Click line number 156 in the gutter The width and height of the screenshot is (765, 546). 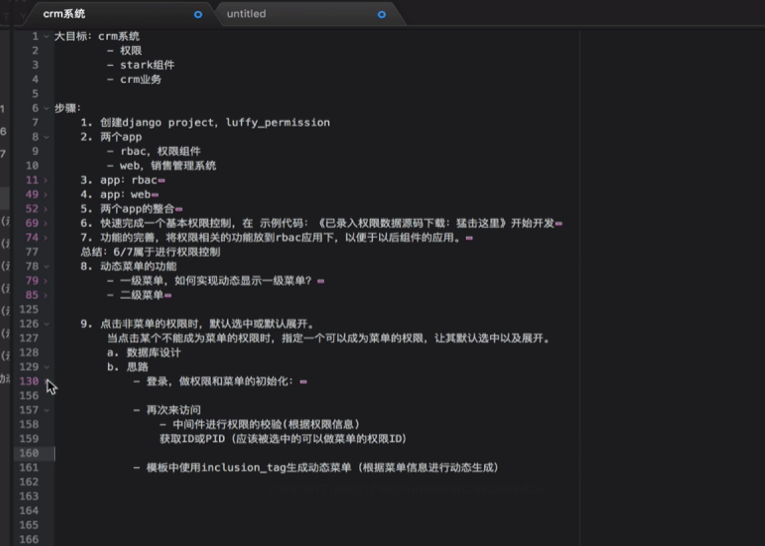tap(29, 396)
